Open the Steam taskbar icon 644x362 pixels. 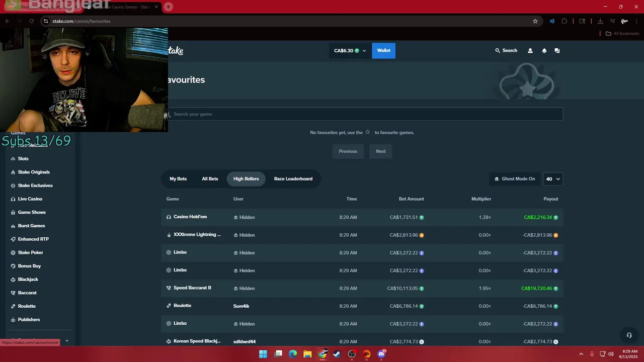point(337,354)
